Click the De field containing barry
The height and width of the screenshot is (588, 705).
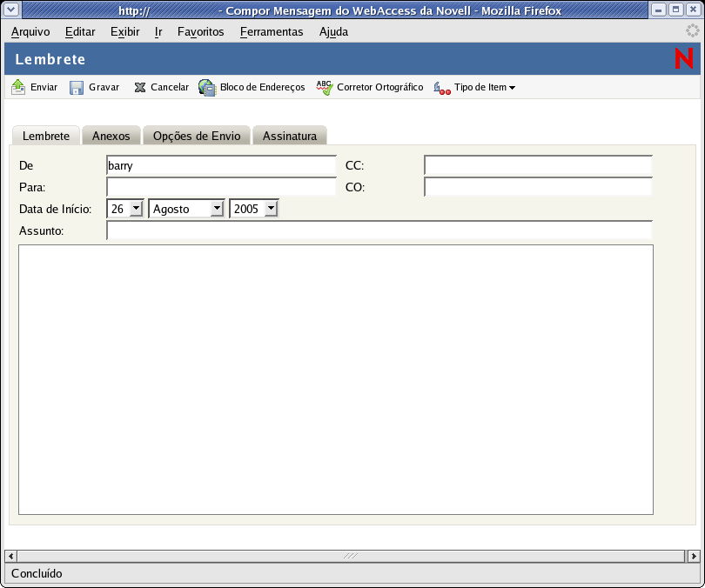pos(221,165)
